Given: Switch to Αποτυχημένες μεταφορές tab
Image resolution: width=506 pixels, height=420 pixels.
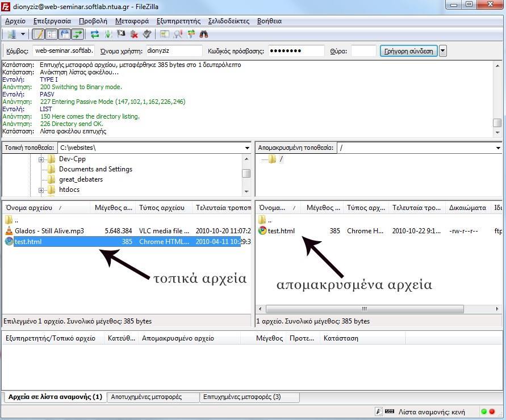Looking at the screenshot, I should (153, 397).
